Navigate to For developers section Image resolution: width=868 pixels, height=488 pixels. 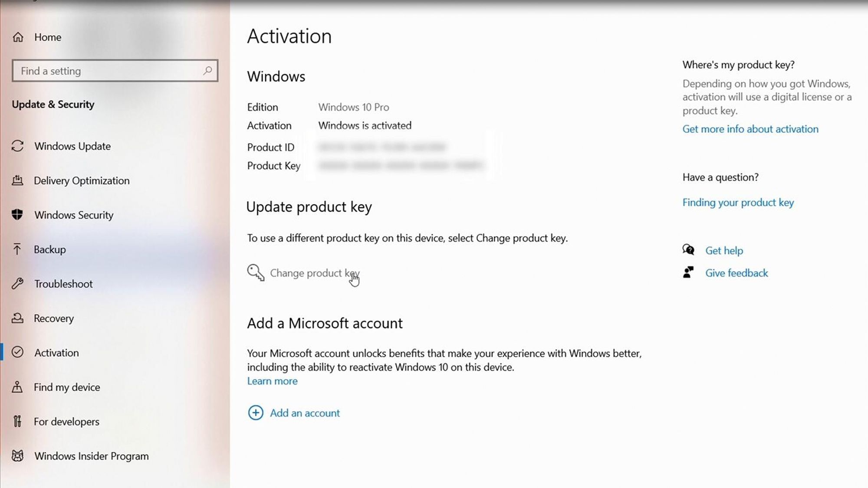pos(67,421)
